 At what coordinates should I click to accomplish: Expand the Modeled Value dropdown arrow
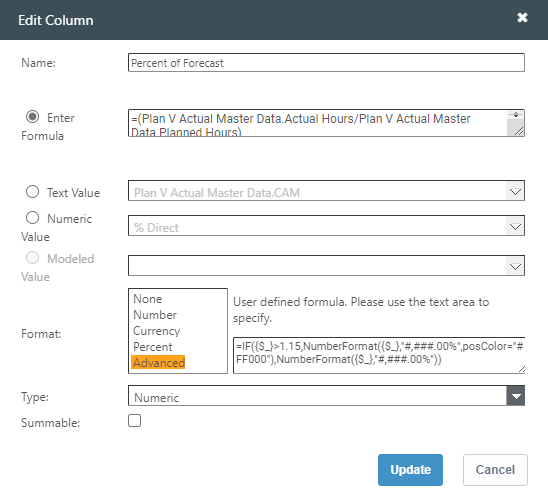tap(515, 267)
